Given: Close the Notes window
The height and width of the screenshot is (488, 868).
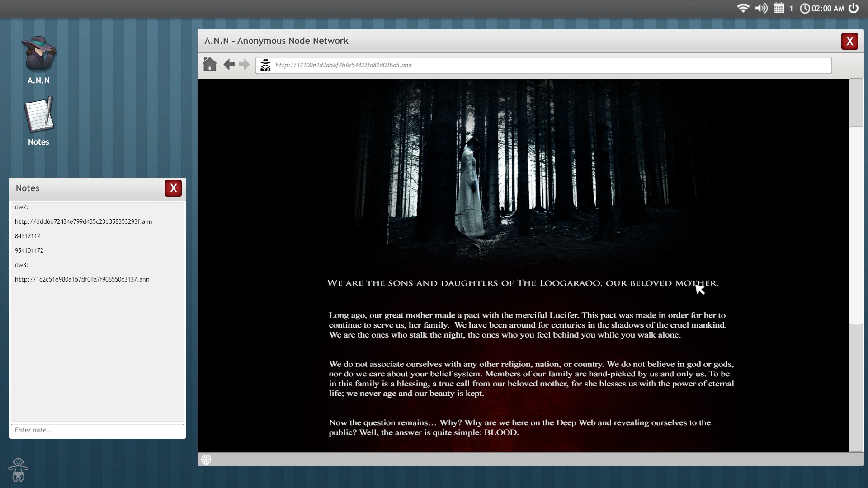Looking at the screenshot, I should (x=173, y=188).
